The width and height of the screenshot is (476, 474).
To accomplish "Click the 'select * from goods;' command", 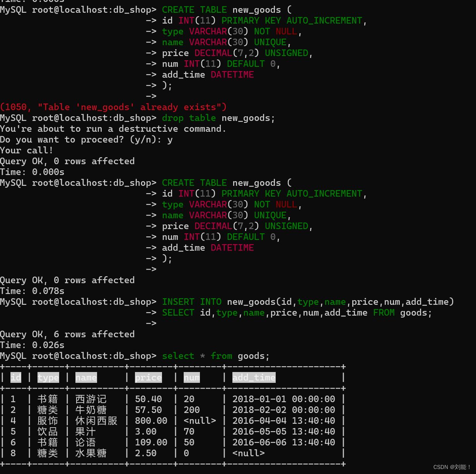I will [216, 356].
